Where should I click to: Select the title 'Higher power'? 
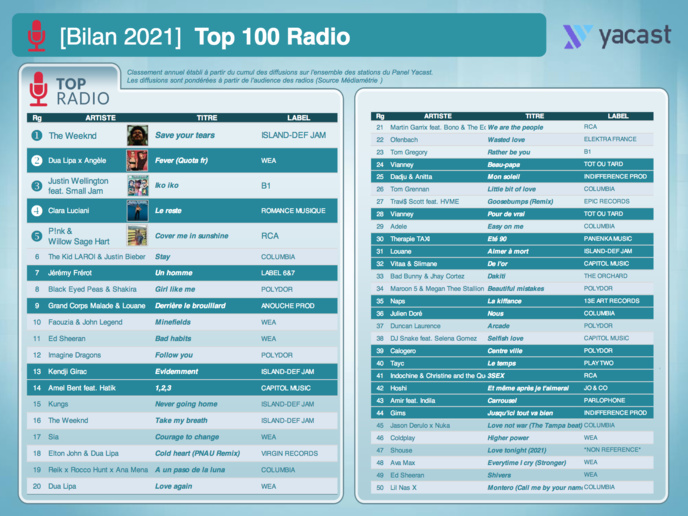pos(508,438)
